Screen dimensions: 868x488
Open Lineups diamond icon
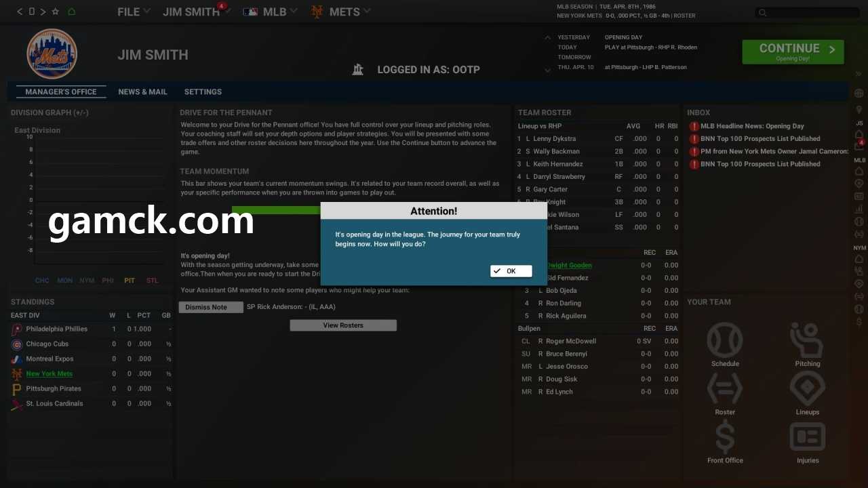[x=807, y=388]
